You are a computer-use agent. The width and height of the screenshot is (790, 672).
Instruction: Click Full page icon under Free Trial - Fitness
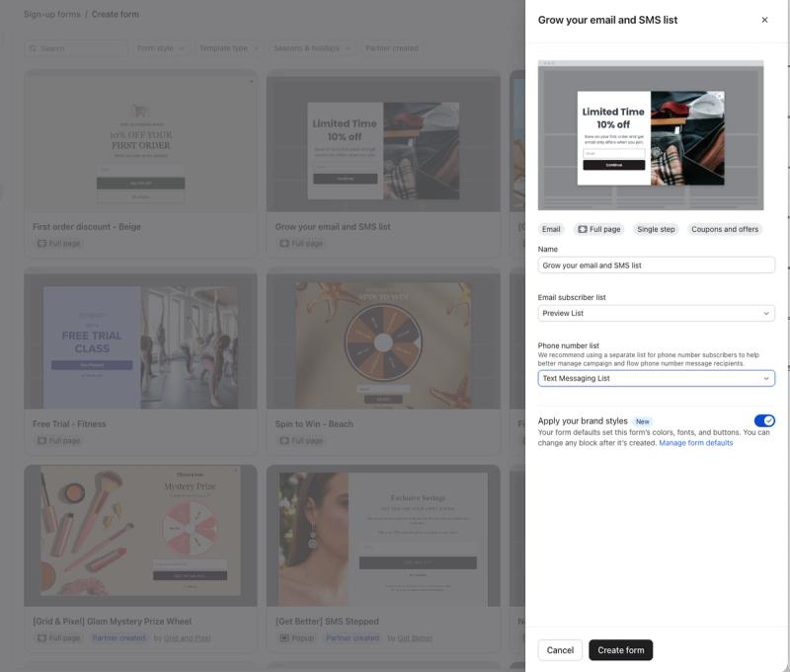41,440
